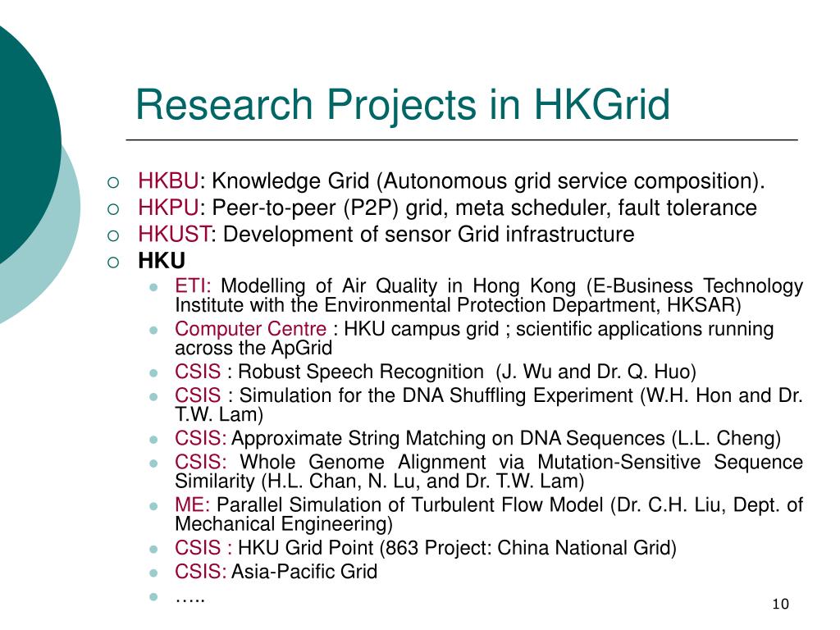This screenshot has height=630, width=840.
Task: Click 'Modelling of Air Quality in Hong Kong' text
Action: pos(398,286)
